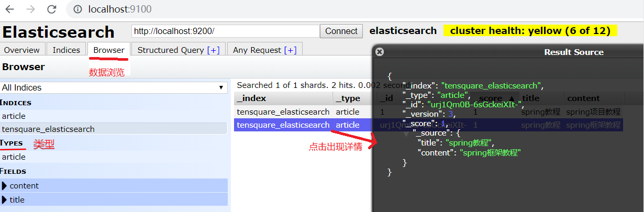Click the Elasticsearch logo heading
Viewport: 644px width, 212px height.
(x=58, y=31)
